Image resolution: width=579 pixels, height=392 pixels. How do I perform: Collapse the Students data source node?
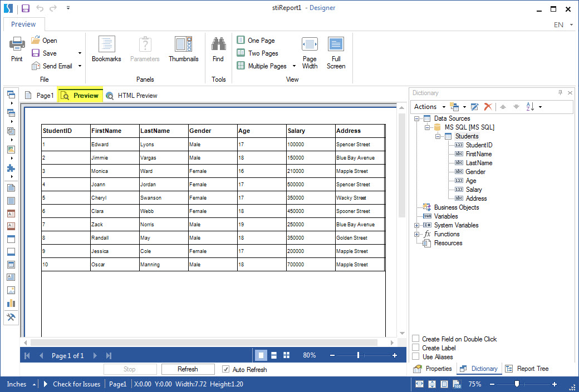pos(438,136)
